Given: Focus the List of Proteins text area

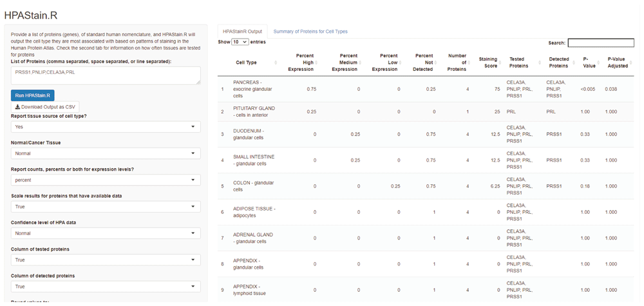Looking at the screenshot, I should coord(106,75).
